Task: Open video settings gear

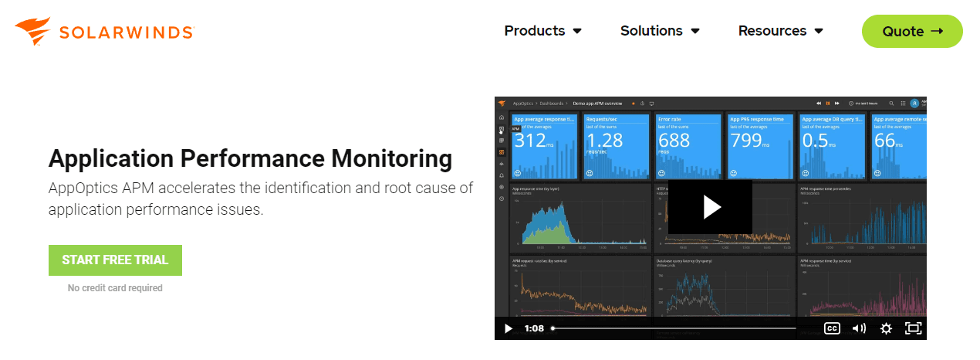Action: tap(886, 328)
